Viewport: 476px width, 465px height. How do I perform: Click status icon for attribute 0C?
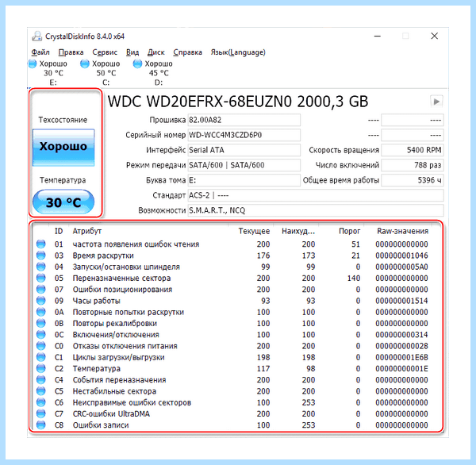coord(41,334)
